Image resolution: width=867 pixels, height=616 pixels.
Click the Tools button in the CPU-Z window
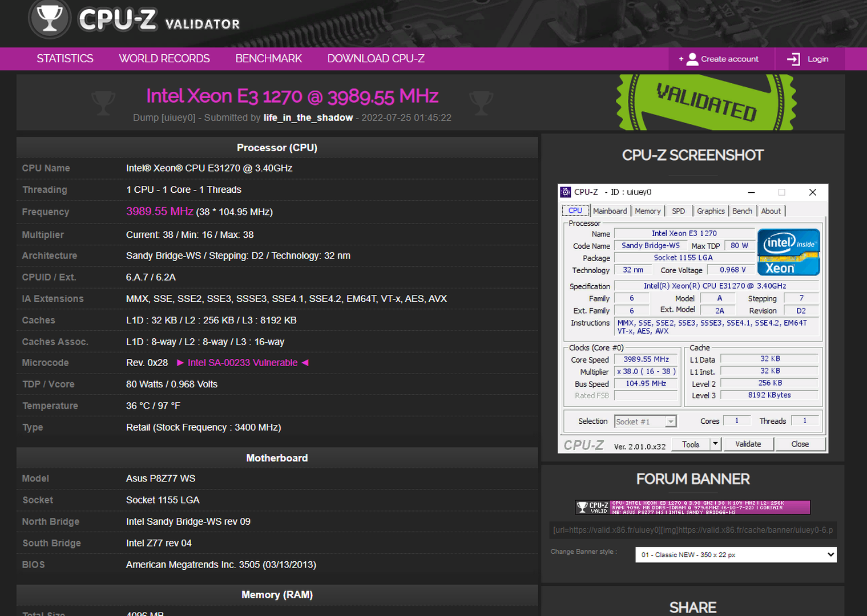tap(690, 444)
